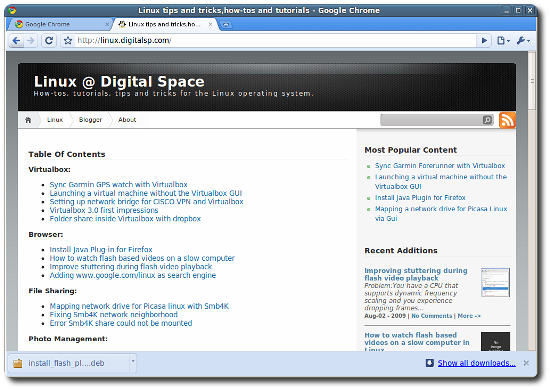Open the About navigation item
Screen dimensions: 550x390
127,120
